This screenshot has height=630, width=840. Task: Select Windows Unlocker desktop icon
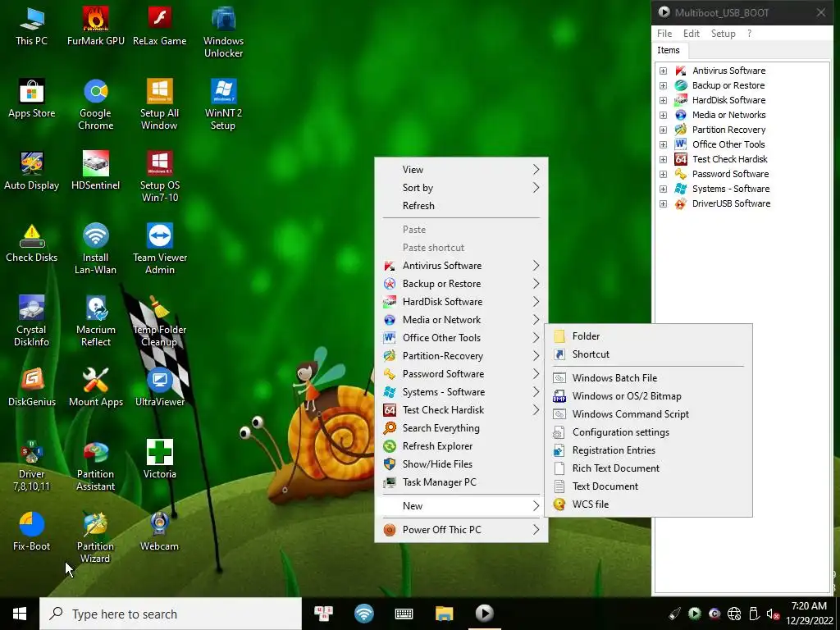pos(223,32)
